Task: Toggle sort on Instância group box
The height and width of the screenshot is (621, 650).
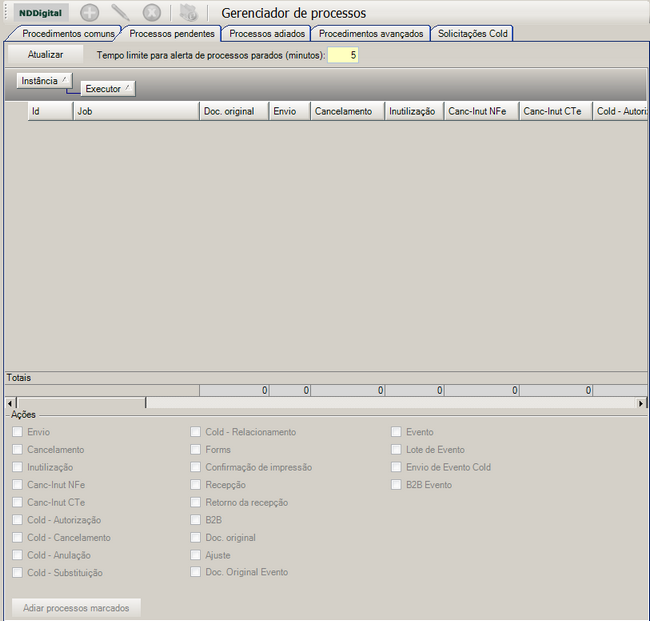Action: (45, 80)
